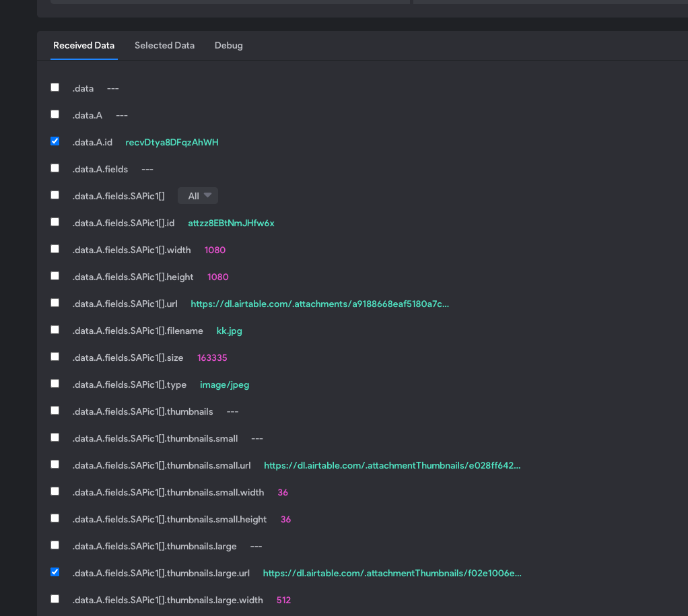The image size is (688, 616).
Task: Open the Debug tab
Action: pyautogui.click(x=229, y=45)
